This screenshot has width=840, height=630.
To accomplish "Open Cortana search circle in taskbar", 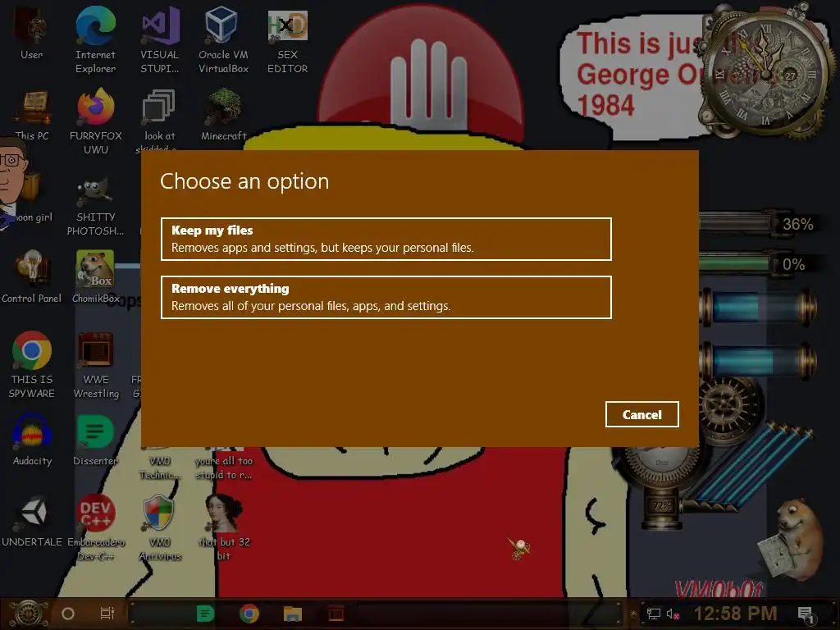I will 67,614.
